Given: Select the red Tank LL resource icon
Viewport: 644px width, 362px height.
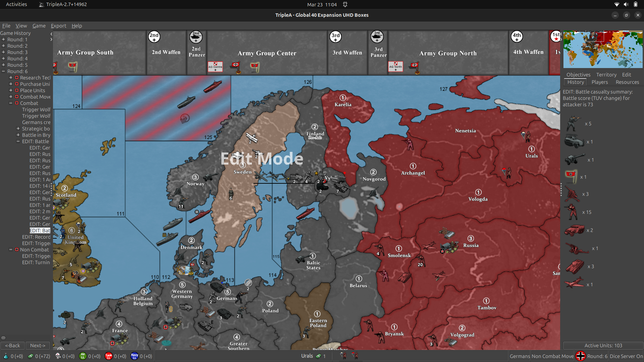Looking at the screenshot, I should 108,356.
